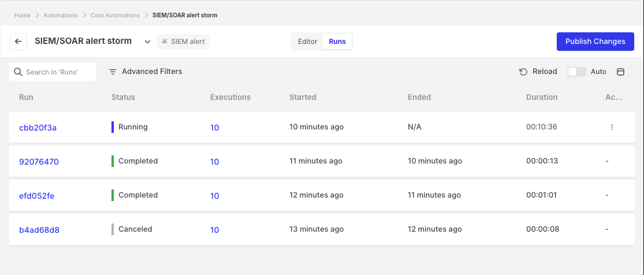
Task: Open the automation name dropdown chevron
Action: point(147,42)
